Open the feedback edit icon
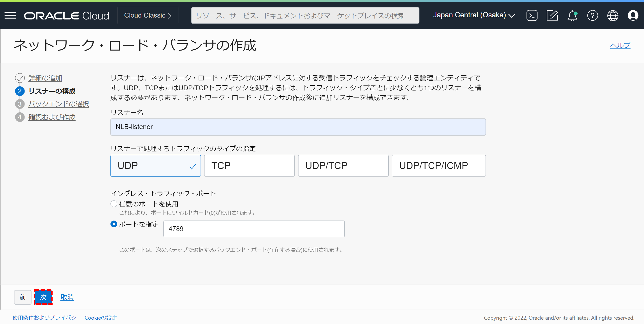 click(x=552, y=16)
